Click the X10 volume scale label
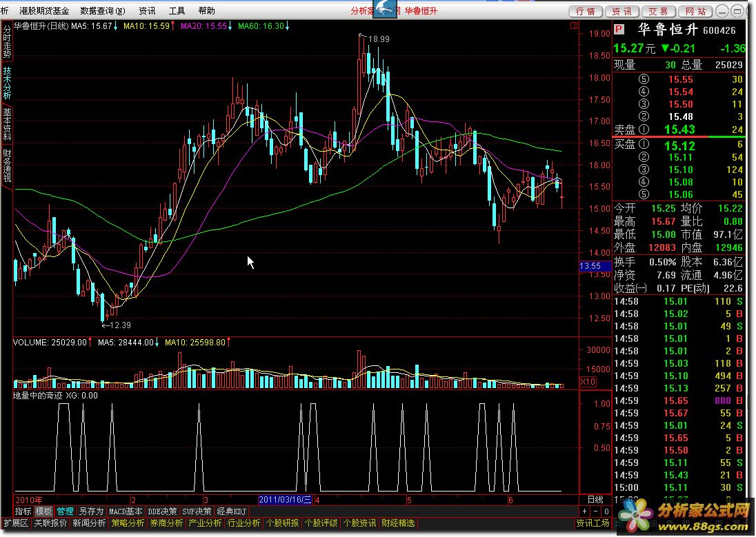The width and height of the screenshot is (756, 537). 588,382
